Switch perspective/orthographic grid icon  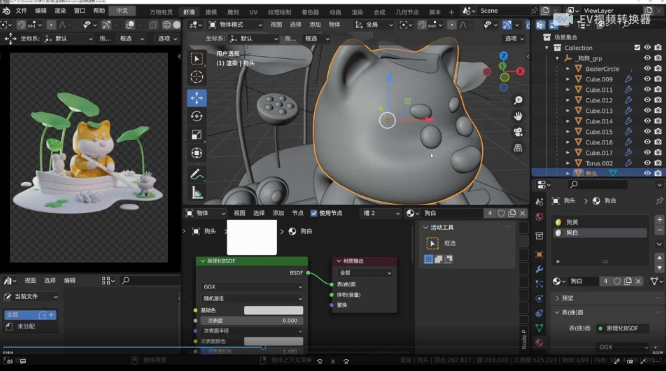click(518, 147)
